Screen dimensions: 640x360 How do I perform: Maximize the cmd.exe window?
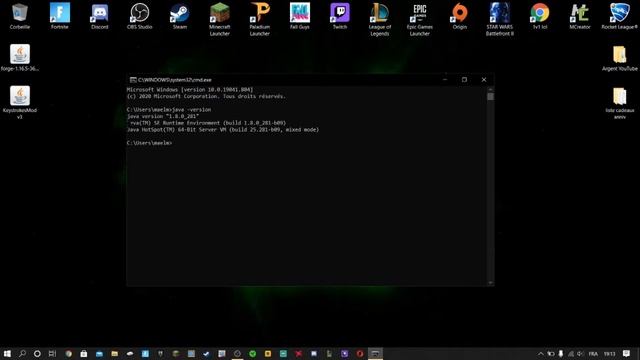click(464, 80)
